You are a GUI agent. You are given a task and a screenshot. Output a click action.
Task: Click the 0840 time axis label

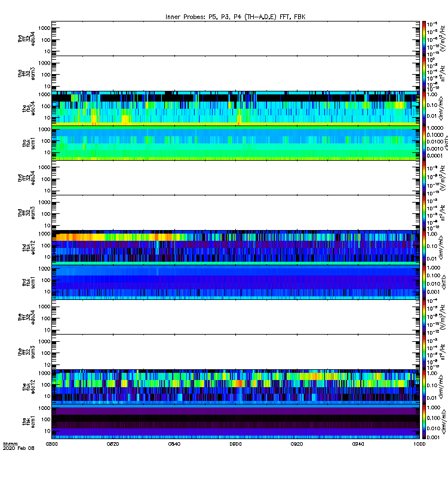point(174,444)
